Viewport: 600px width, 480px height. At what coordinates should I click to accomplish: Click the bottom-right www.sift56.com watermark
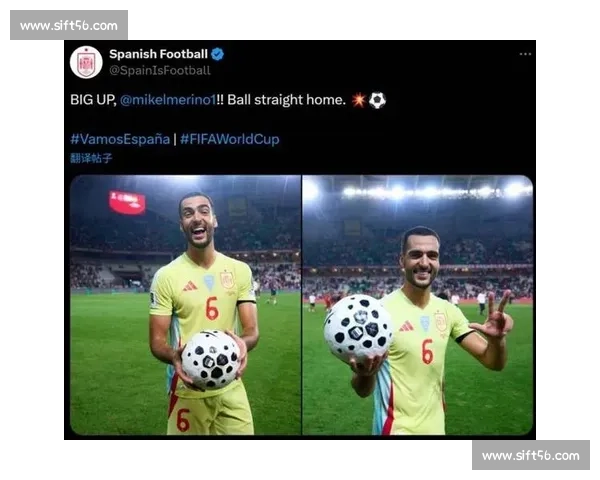pyautogui.click(x=531, y=455)
